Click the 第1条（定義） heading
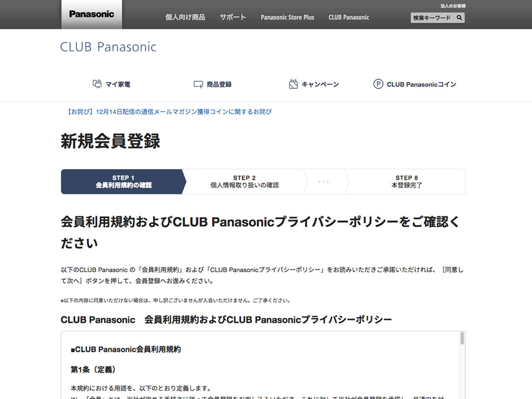Image resolution: width=532 pixels, height=399 pixels. [93, 369]
